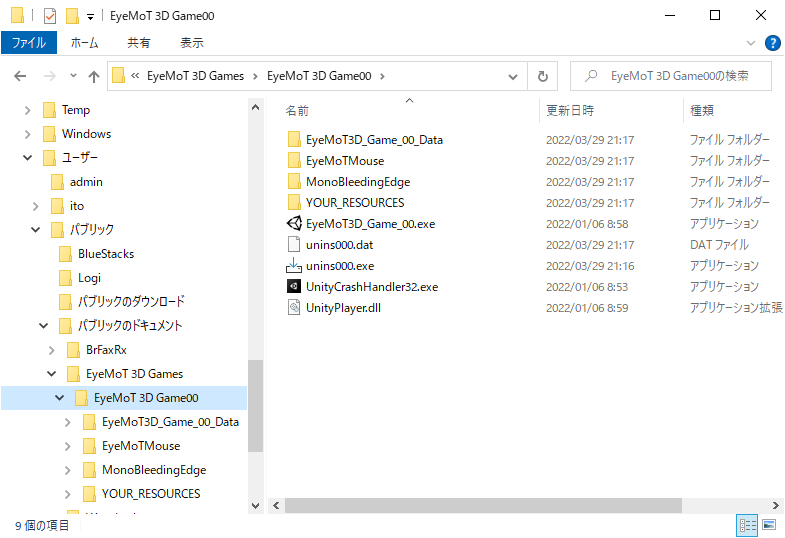Viewport: 785px width, 538px height.
Task: Click the Properties quick access icon with checkmark
Action: (x=50, y=16)
